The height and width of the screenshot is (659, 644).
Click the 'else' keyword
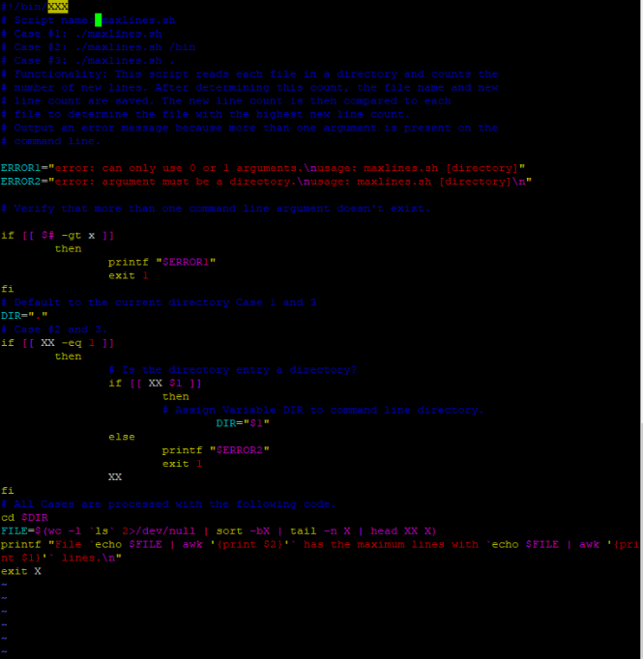click(122, 437)
